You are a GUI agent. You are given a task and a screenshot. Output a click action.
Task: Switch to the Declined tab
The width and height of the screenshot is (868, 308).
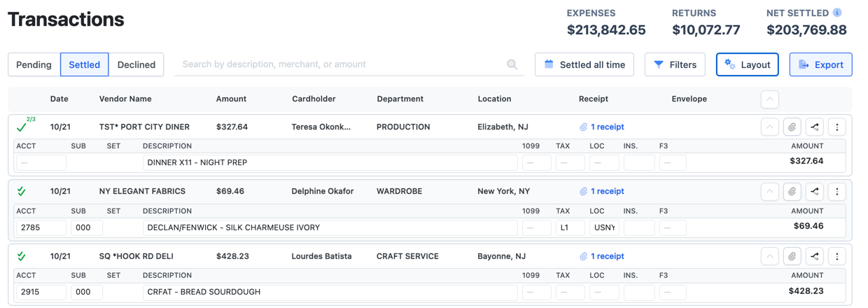(136, 64)
